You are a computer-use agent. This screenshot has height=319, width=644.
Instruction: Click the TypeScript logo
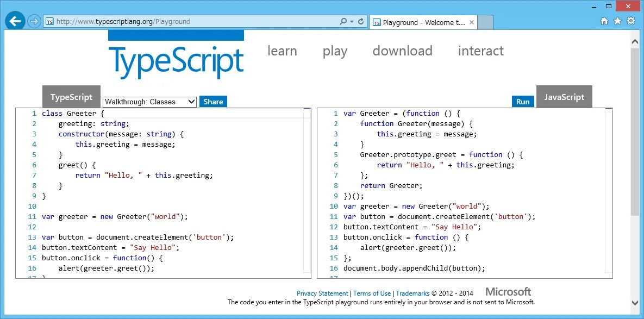176,55
